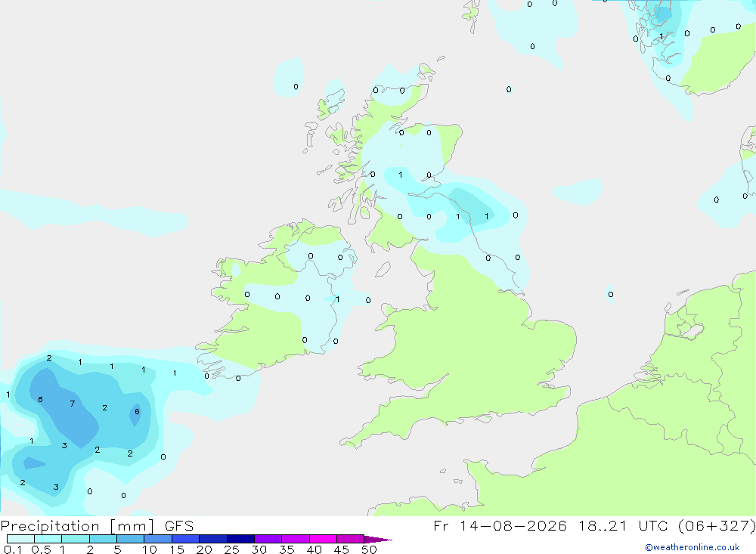The height and width of the screenshot is (554, 756).
Task: Click the forecast date 'Fr 14-08-2026' text
Action: tap(500, 525)
